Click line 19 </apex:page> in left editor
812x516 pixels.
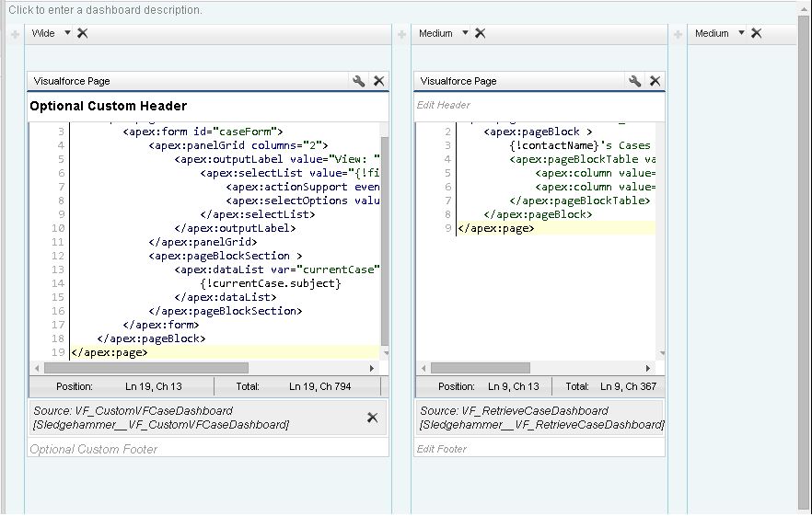point(110,352)
